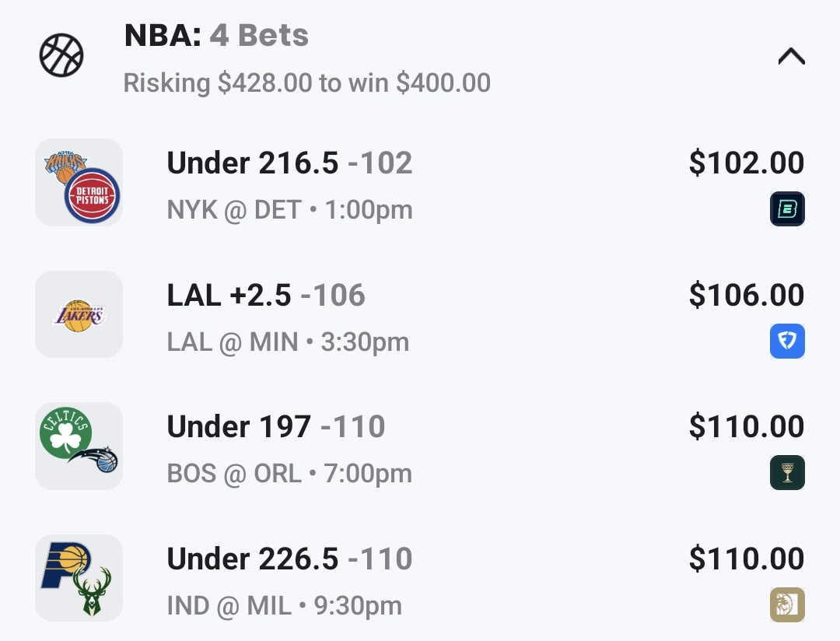This screenshot has height=641, width=840.
Task: Open the Under 197 -110 bet
Action: coord(276,427)
